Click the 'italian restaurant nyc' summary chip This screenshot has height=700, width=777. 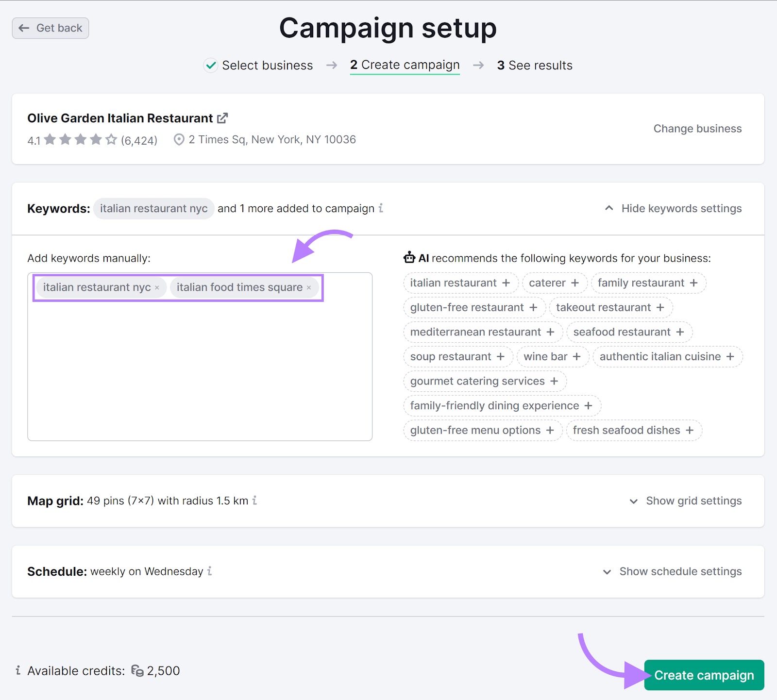pyautogui.click(x=154, y=209)
